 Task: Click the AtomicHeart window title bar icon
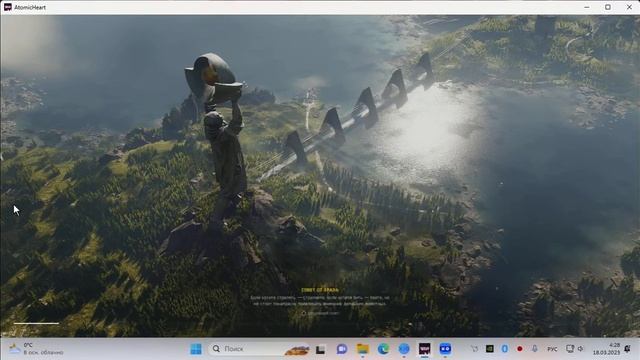[7, 7]
